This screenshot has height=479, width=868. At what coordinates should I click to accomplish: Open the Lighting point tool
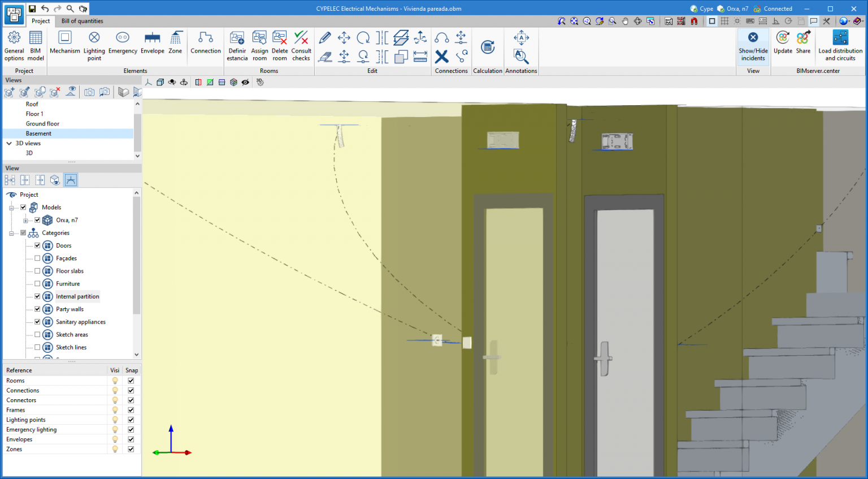click(94, 46)
